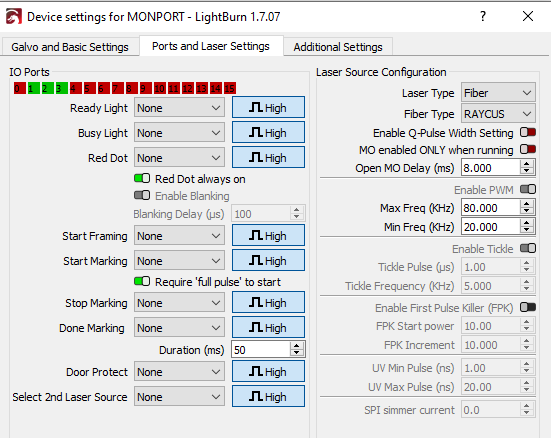Toggle Red Dot pulse High polarity button
Viewport: 551px width, 438px height.
(268, 157)
